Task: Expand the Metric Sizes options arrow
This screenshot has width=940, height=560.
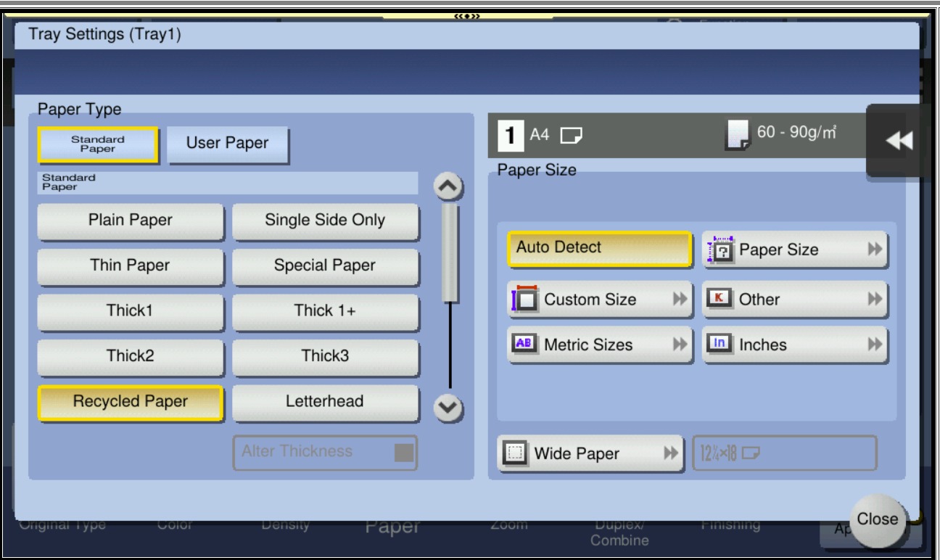Action: (679, 345)
